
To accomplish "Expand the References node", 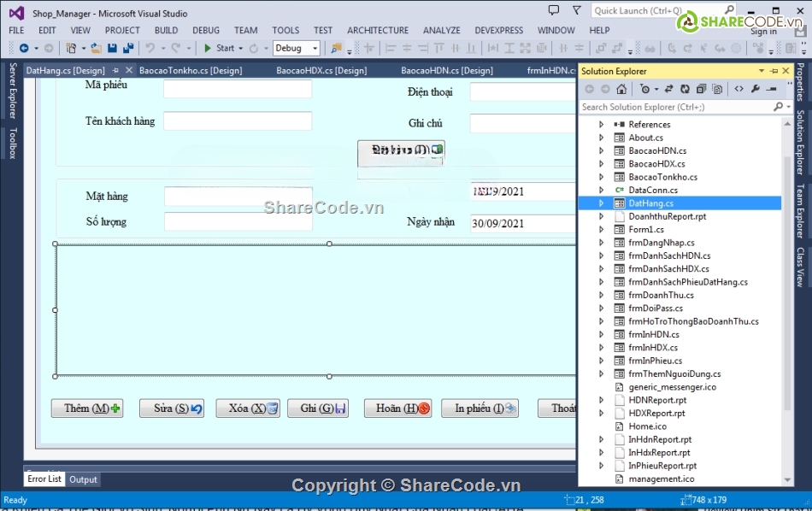I will (x=601, y=124).
